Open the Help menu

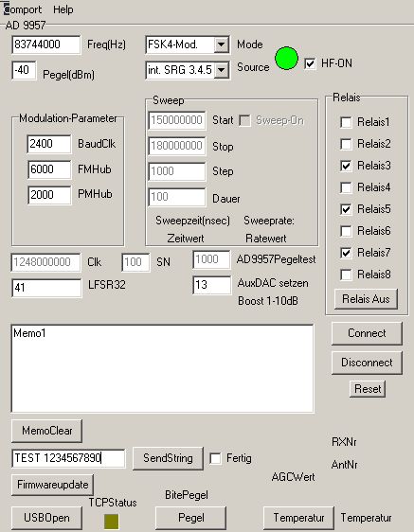pos(63,9)
